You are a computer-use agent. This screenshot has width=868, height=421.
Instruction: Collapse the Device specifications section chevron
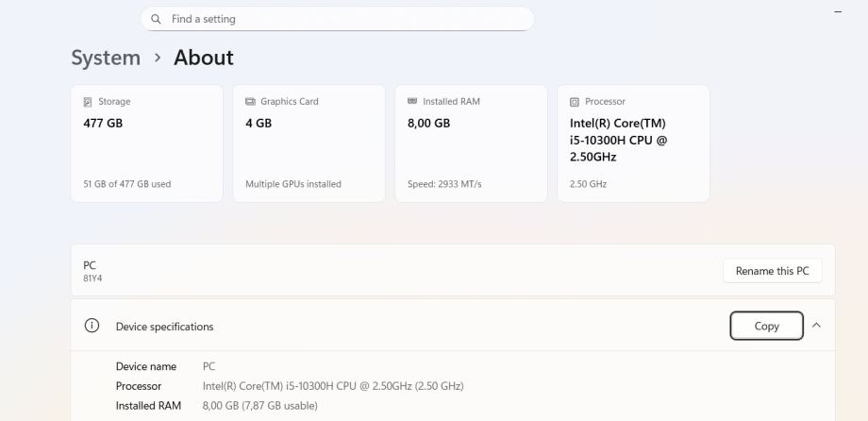[816, 326]
